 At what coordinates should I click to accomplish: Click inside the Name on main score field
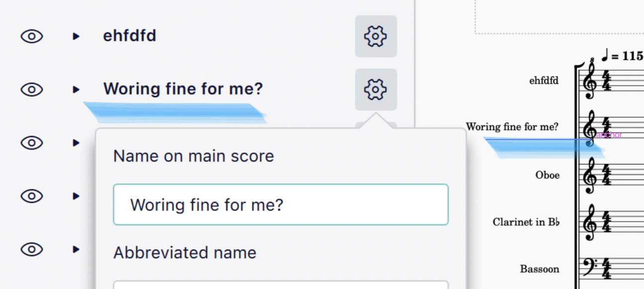point(281,205)
